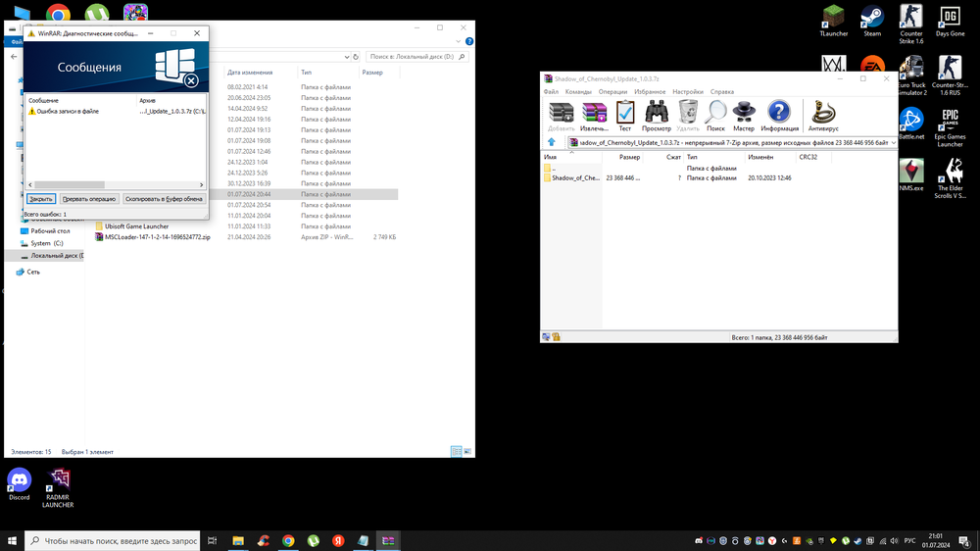Click the Add (Добавить) toolbar icon in WinRAR
Image resolution: width=980 pixels, height=551 pixels.
[561, 116]
